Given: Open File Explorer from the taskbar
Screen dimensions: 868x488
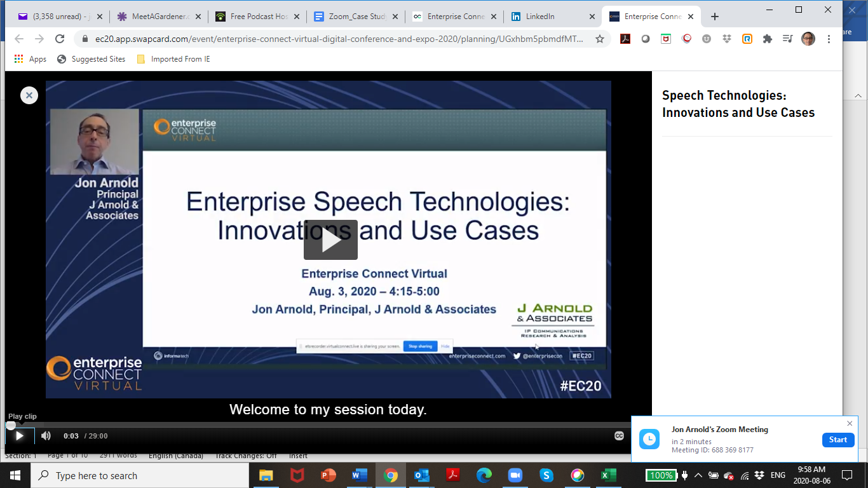Looking at the screenshot, I should [266, 475].
